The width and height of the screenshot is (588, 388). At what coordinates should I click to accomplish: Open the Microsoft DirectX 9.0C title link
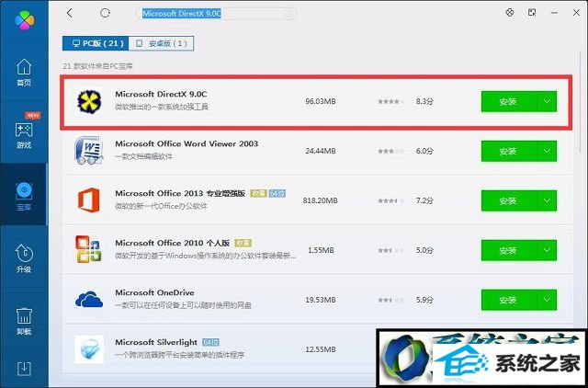(161, 94)
